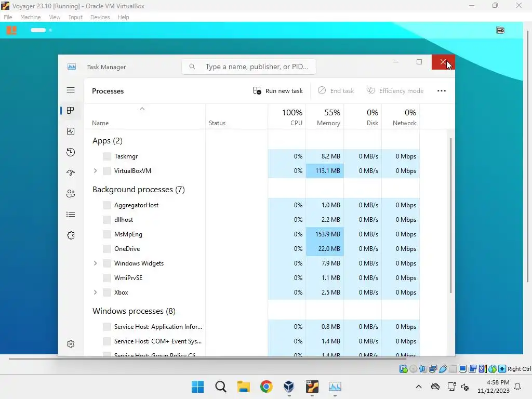Select the Taskmgr process row
The image size is (532, 399).
(x=251, y=156)
